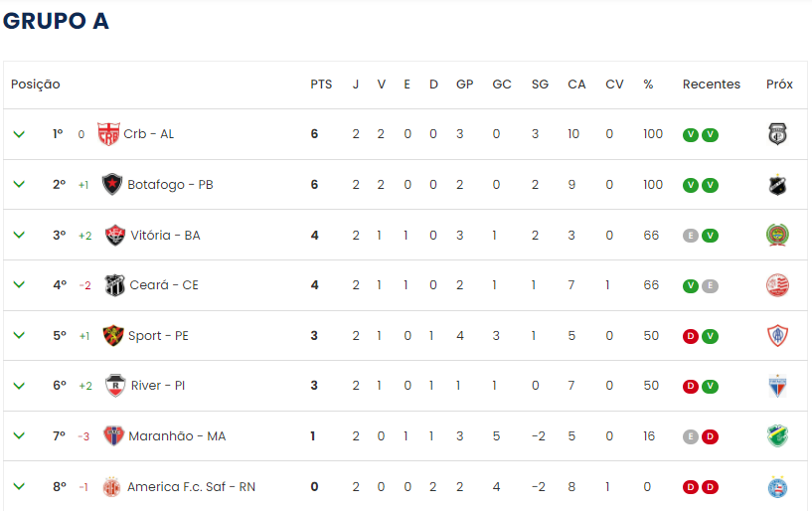Open next opponent crest in Crb row
The image size is (812, 511).
click(777, 133)
